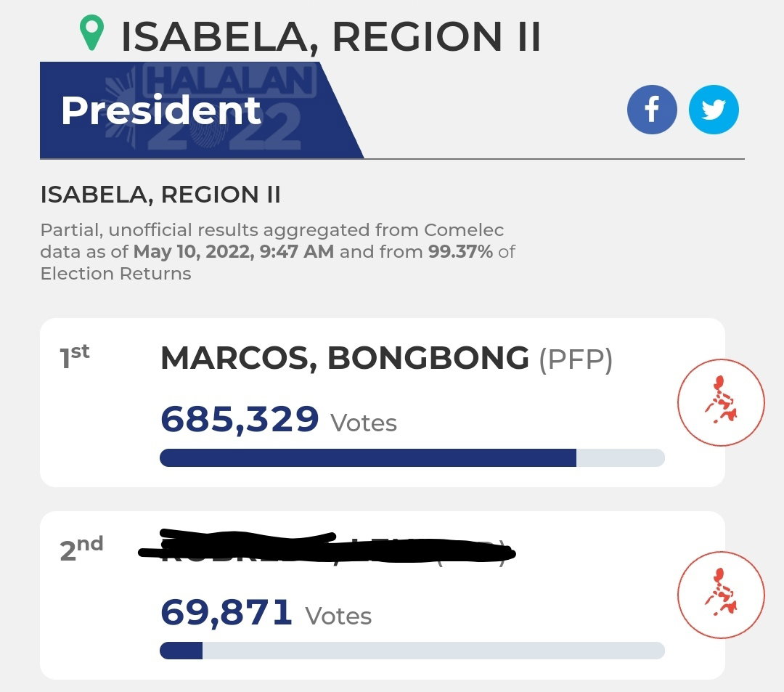Open Philippines map icon beside Marcos

[x=721, y=402]
